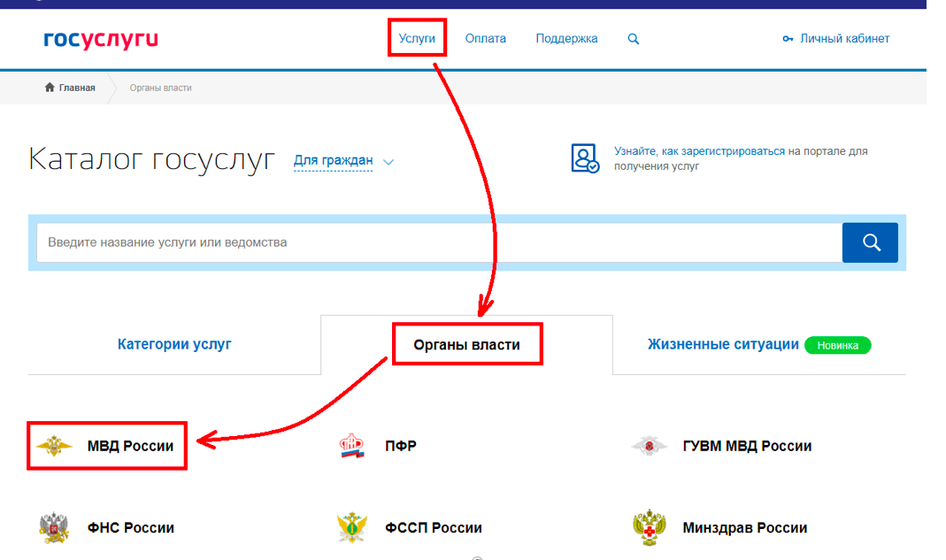Switch to Органы власти tab

click(466, 344)
